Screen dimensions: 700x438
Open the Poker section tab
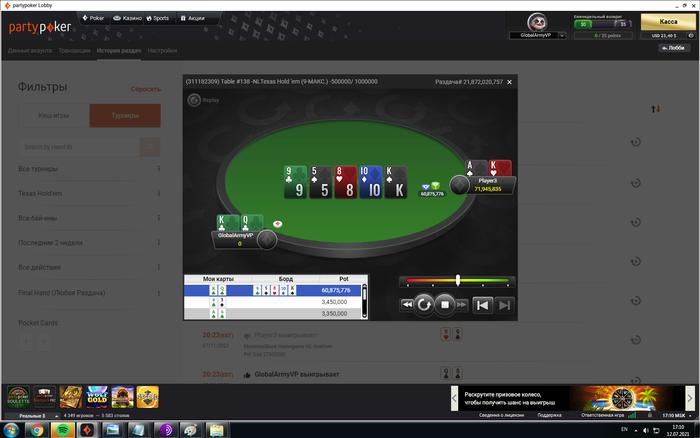pos(93,18)
